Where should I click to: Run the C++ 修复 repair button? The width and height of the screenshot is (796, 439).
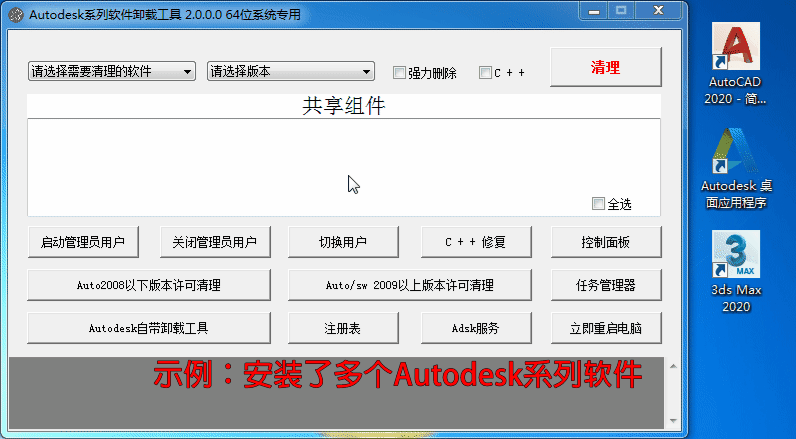click(476, 242)
